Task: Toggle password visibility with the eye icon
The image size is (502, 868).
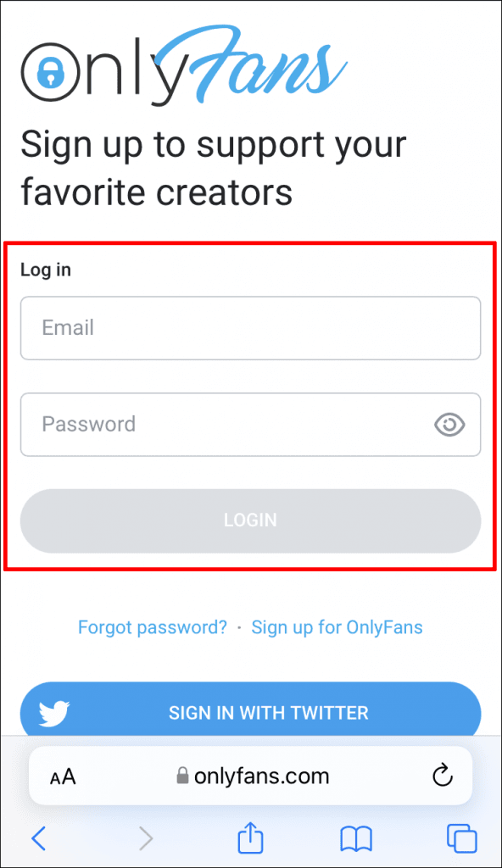Action: click(449, 425)
